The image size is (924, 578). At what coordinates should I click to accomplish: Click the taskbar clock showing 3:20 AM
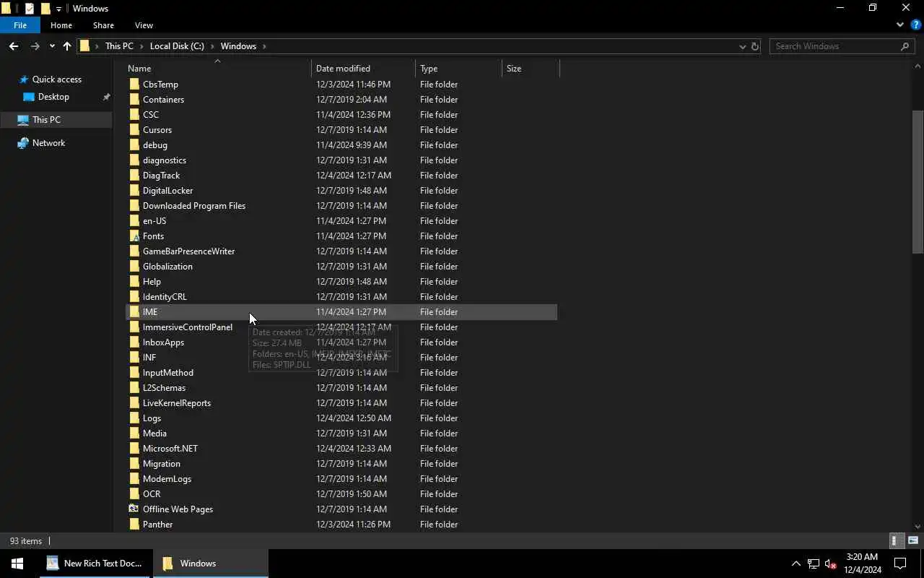862,564
